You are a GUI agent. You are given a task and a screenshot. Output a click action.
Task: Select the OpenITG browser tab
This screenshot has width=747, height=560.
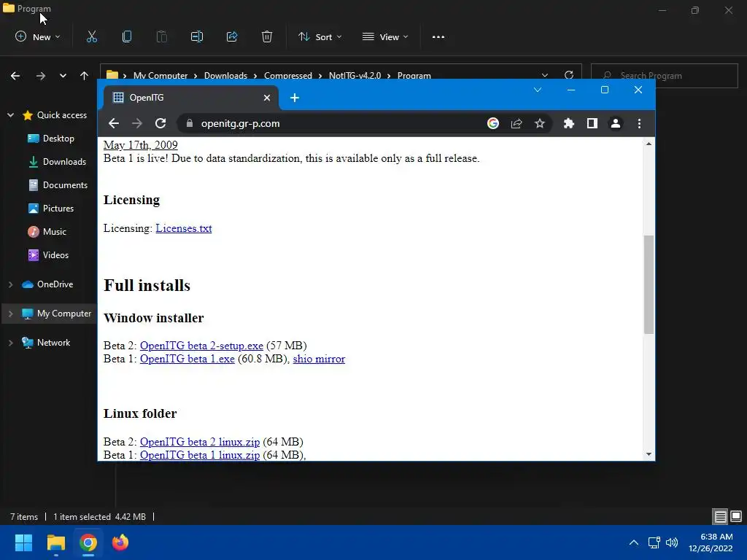pos(190,98)
